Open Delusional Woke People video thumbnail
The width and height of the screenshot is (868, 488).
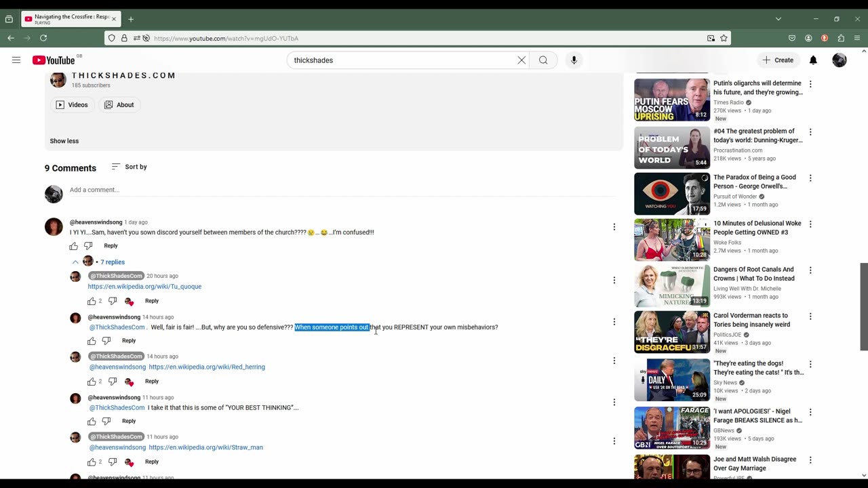point(672,240)
